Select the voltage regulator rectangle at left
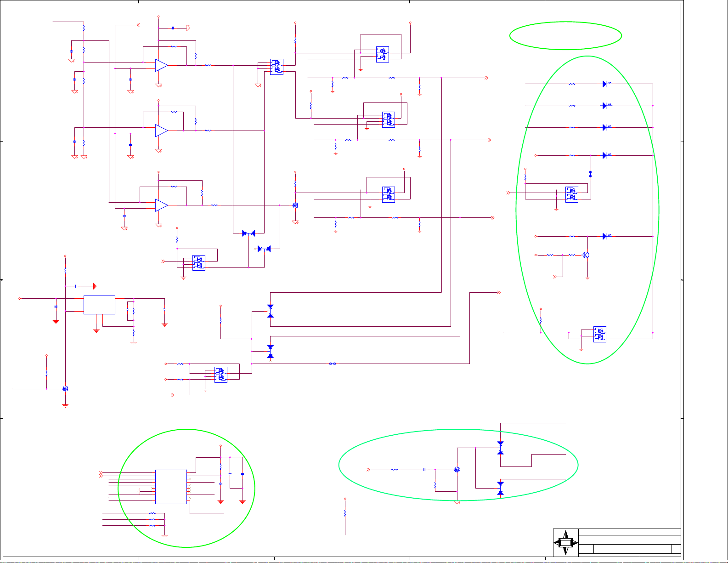Screen dimensions: 728x563 [x=99, y=305]
